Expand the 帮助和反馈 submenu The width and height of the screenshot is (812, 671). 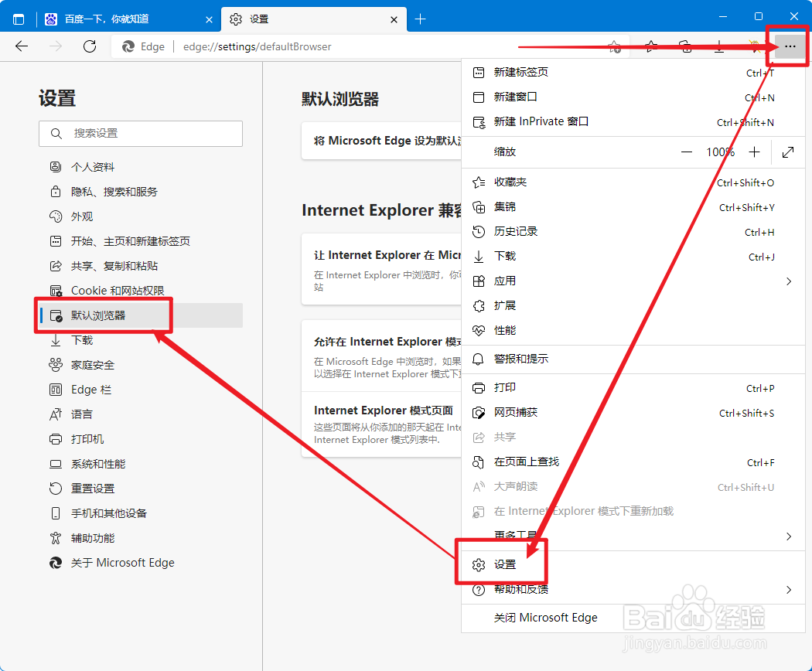[788, 589]
